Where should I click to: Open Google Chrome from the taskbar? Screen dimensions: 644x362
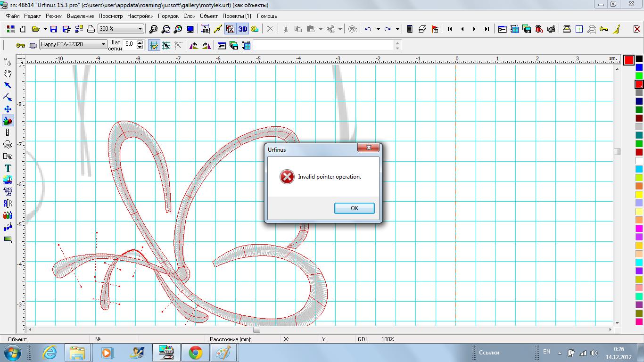(196, 353)
